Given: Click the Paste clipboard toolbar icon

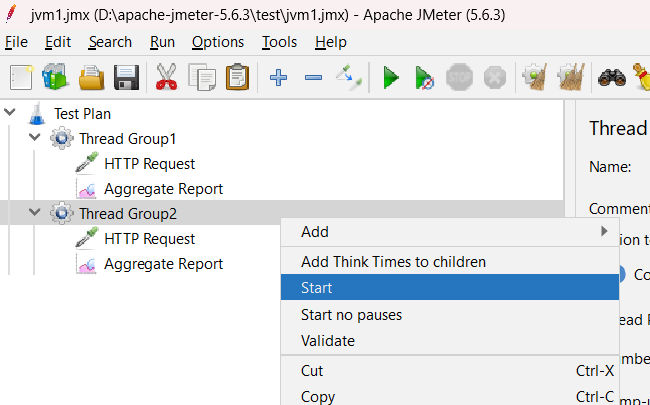Looking at the screenshot, I should click(238, 77).
